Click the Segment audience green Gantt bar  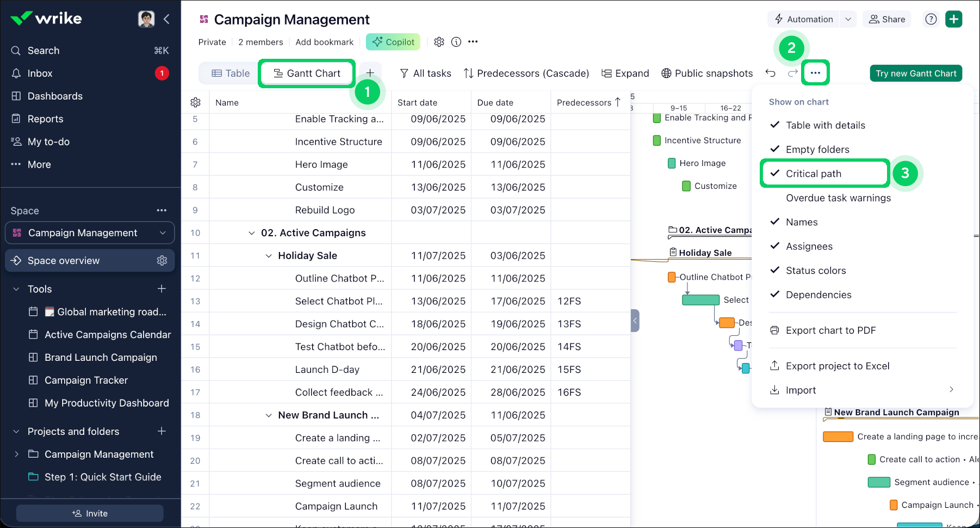click(x=879, y=482)
